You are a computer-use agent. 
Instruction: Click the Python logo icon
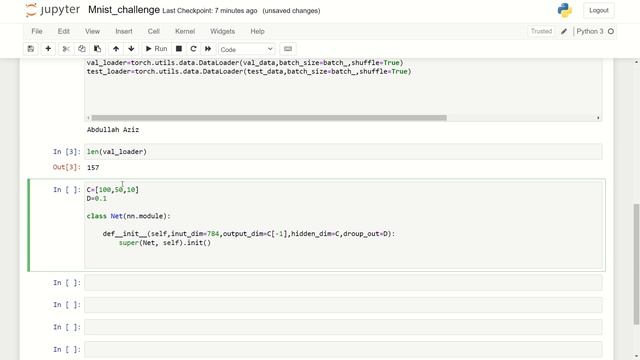click(565, 10)
